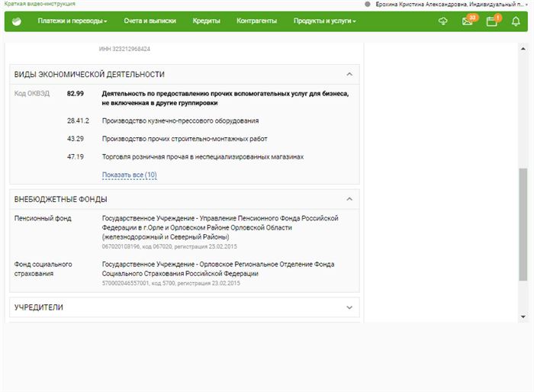Viewport: 534px width, 392px height.
Task: Click Пенсионный фонд label
Action: [43, 218]
